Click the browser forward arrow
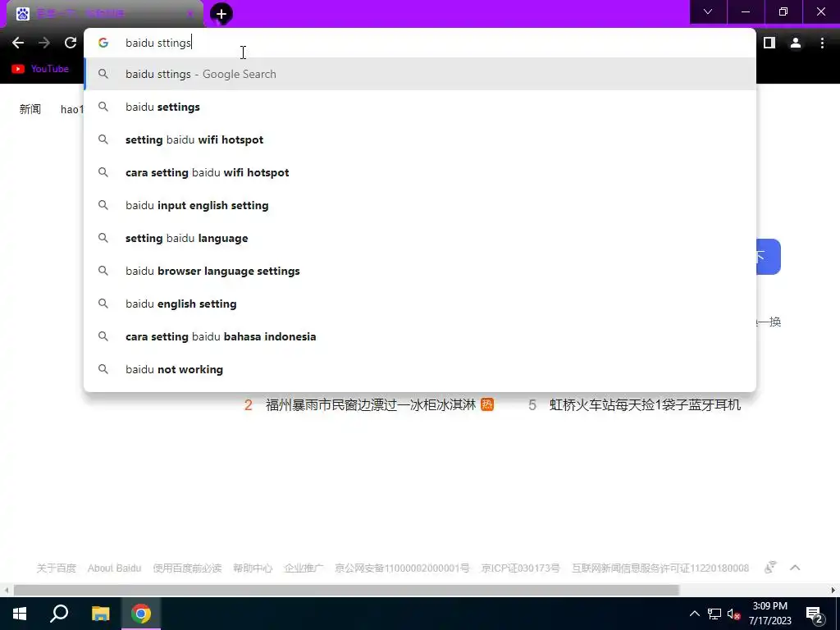The width and height of the screenshot is (840, 630). click(44, 43)
